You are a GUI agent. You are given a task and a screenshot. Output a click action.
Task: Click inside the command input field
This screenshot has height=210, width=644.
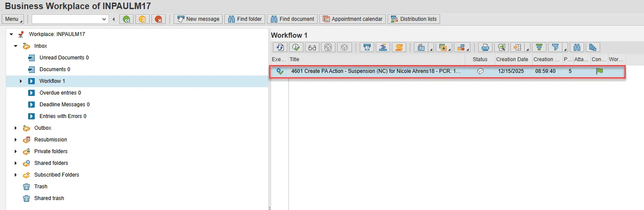coord(66,19)
